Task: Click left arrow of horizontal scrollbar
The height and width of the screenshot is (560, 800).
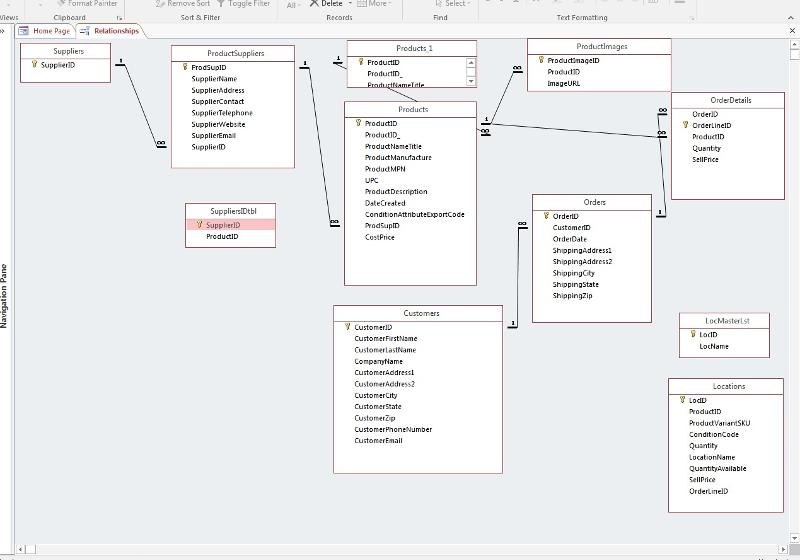Action: coord(21,549)
